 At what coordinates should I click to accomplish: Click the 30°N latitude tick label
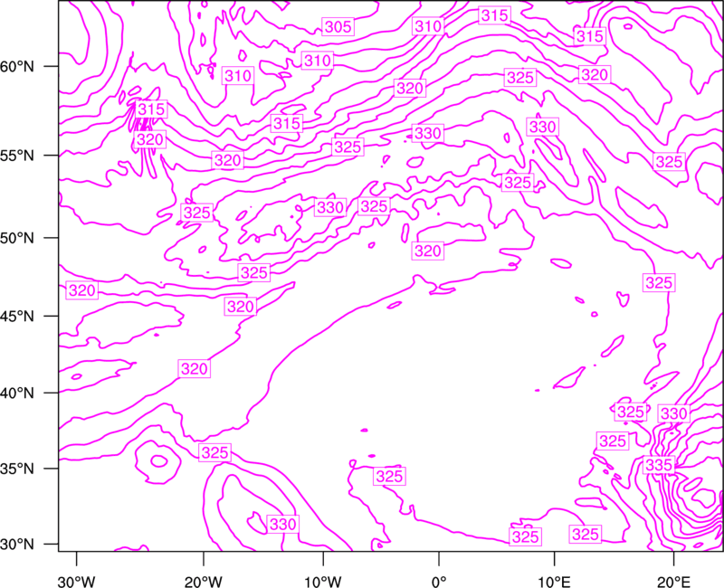point(17,545)
